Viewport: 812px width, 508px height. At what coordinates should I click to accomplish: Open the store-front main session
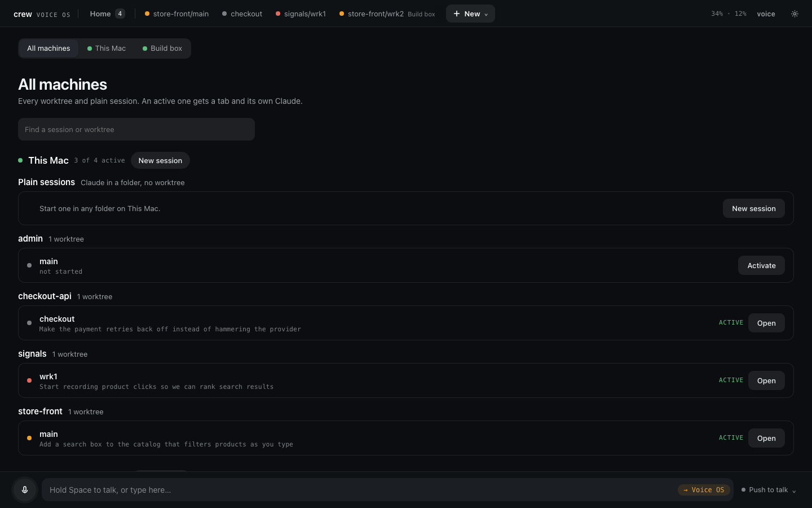tap(766, 438)
